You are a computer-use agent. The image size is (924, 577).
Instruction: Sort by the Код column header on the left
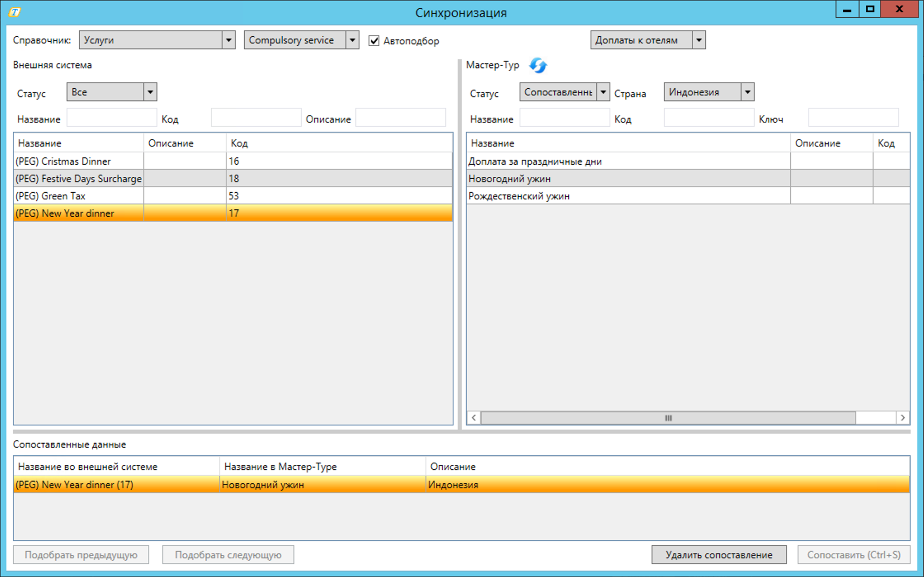239,143
